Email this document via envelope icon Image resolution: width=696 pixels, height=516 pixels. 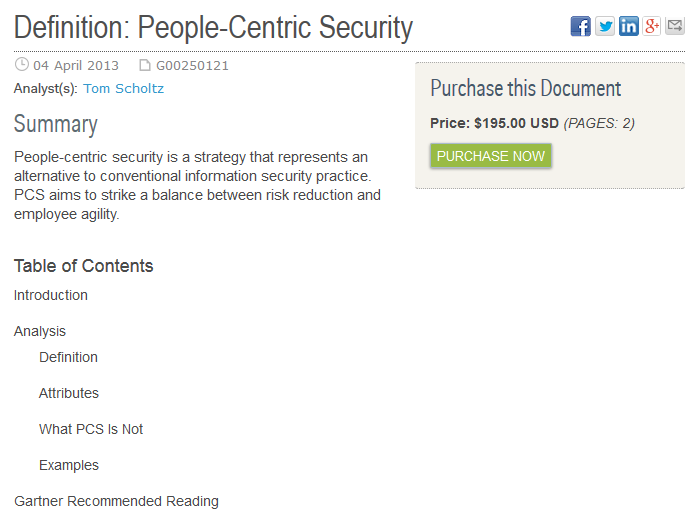click(x=675, y=26)
